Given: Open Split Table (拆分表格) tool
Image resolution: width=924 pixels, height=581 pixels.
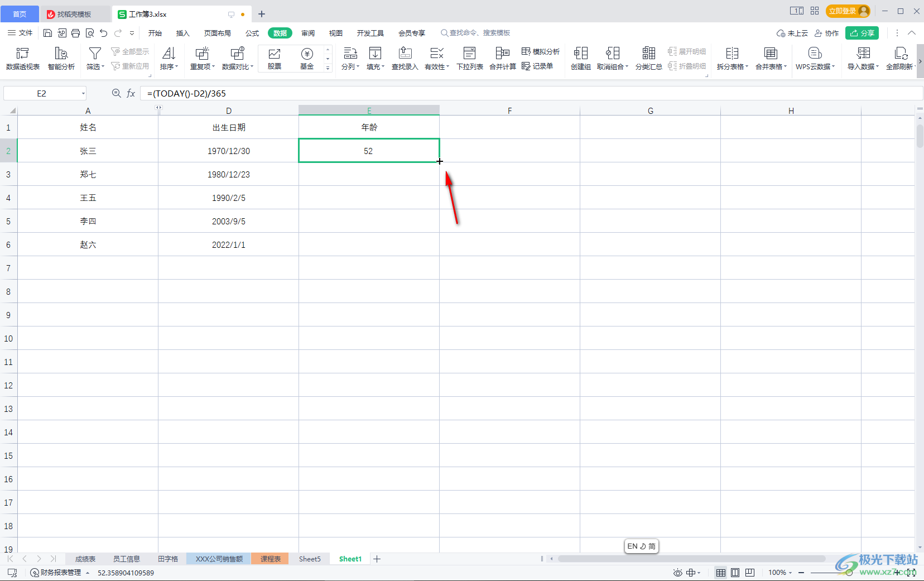Looking at the screenshot, I should coord(733,59).
